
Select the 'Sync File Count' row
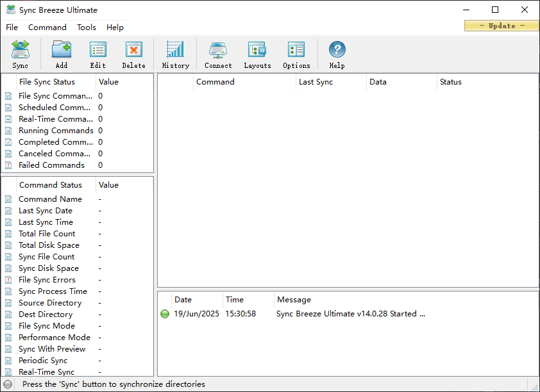coord(78,257)
